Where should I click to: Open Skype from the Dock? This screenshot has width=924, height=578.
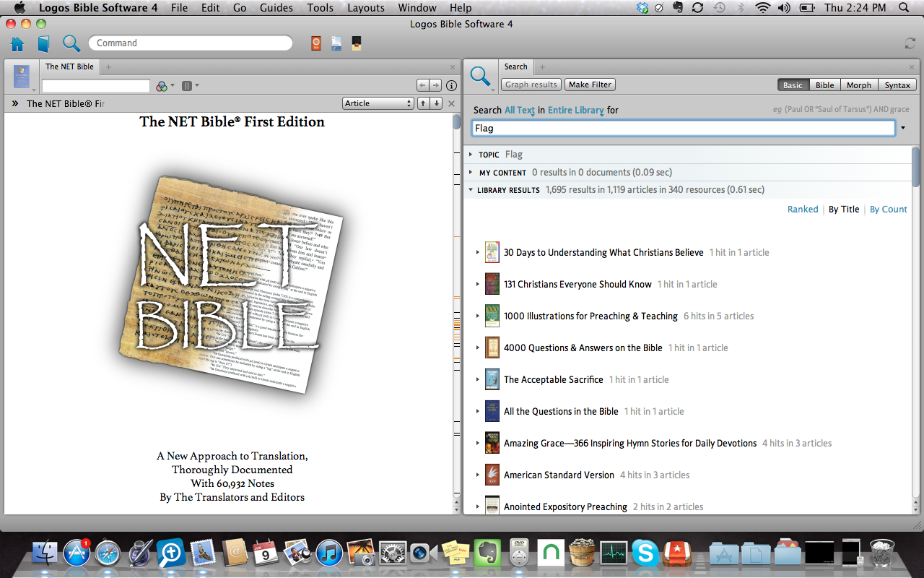[x=645, y=553]
